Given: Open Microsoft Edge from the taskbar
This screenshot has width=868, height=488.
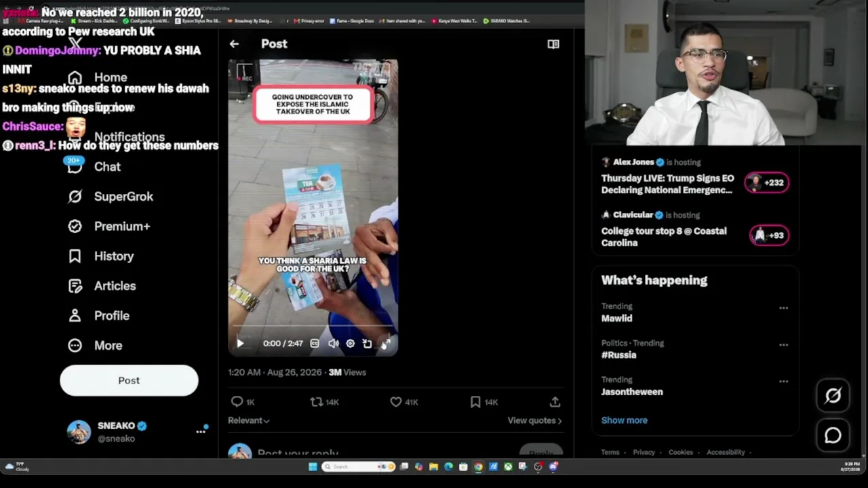Looking at the screenshot, I should click(x=448, y=466).
